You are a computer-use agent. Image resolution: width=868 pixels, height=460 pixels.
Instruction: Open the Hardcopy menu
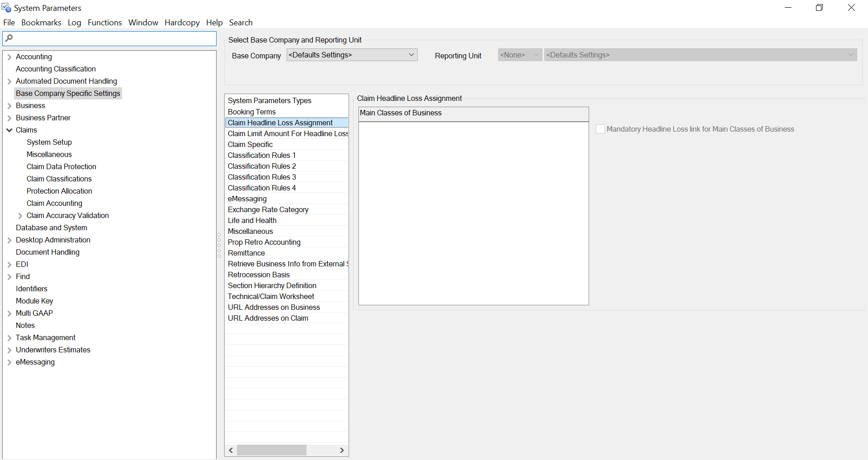182,23
